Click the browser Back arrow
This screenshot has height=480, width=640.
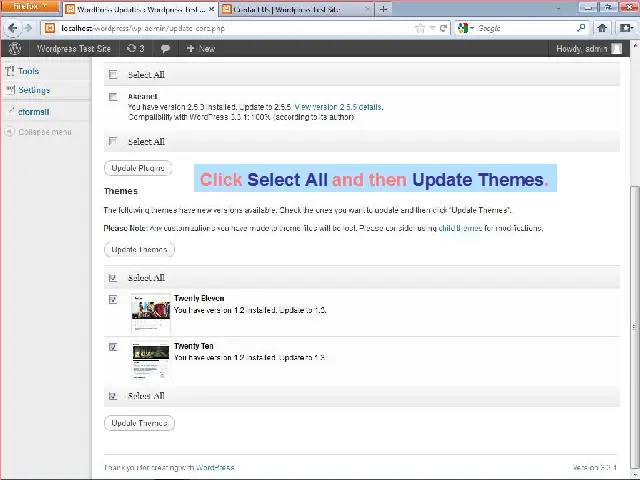point(13,28)
